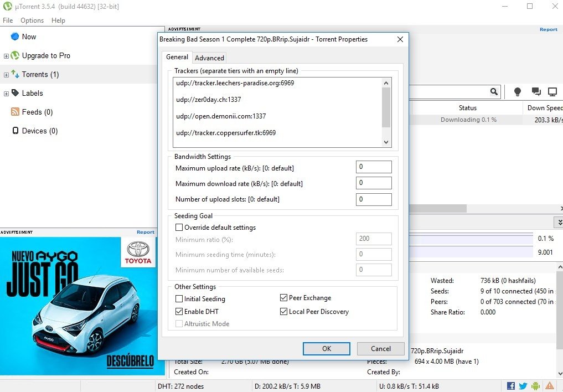
Task: Click the Upgrade to Pro logo icon
Action: point(15,55)
